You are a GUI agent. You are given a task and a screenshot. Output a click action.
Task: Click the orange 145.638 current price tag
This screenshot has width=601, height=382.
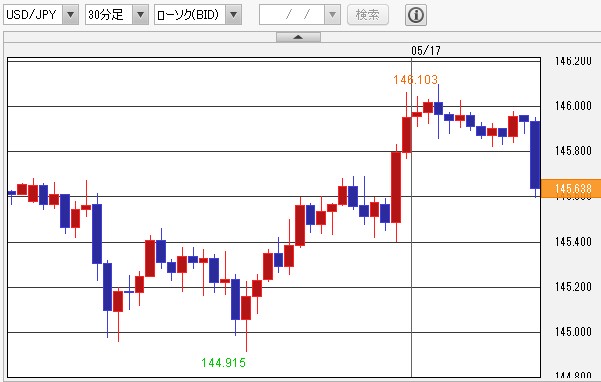coord(571,189)
